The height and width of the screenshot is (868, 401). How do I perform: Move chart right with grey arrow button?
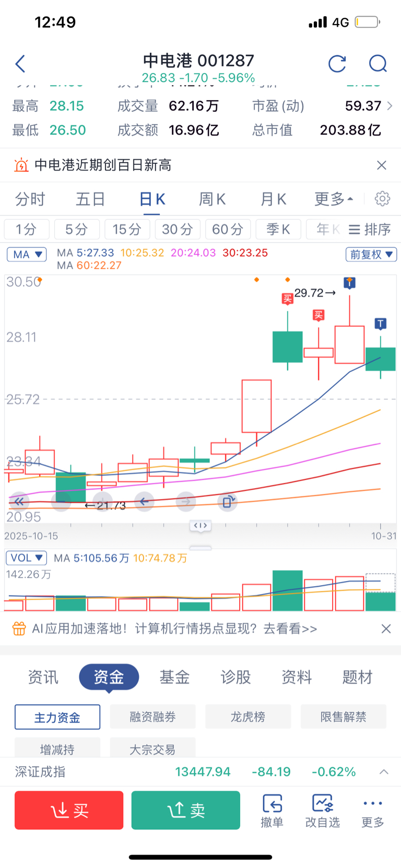(186, 502)
